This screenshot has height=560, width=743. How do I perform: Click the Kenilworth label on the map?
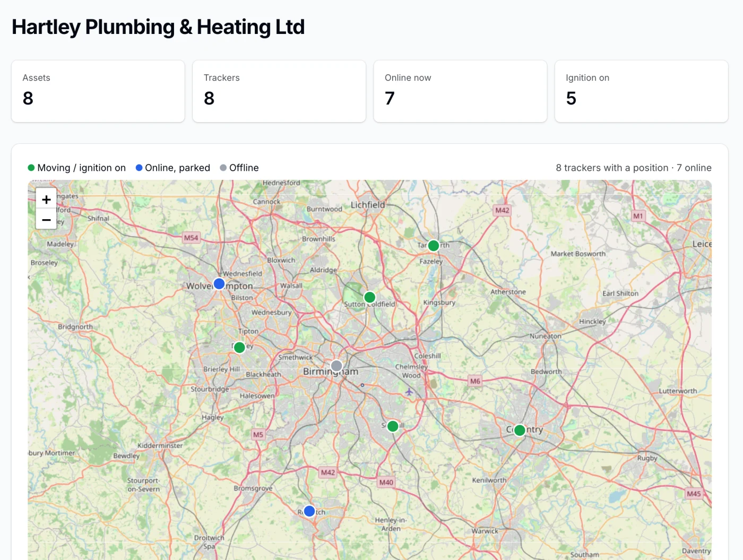[489, 480]
